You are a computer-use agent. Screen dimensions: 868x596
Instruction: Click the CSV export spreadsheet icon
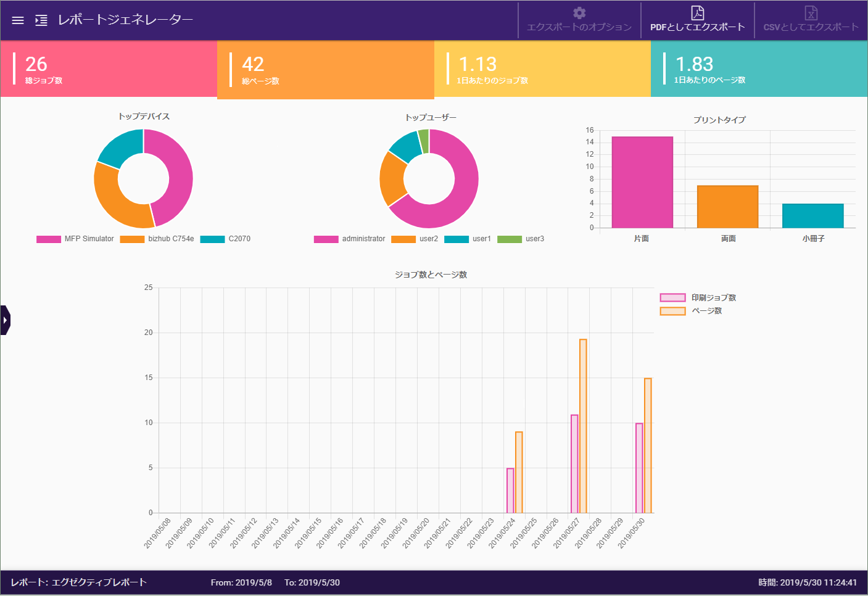pos(811,13)
